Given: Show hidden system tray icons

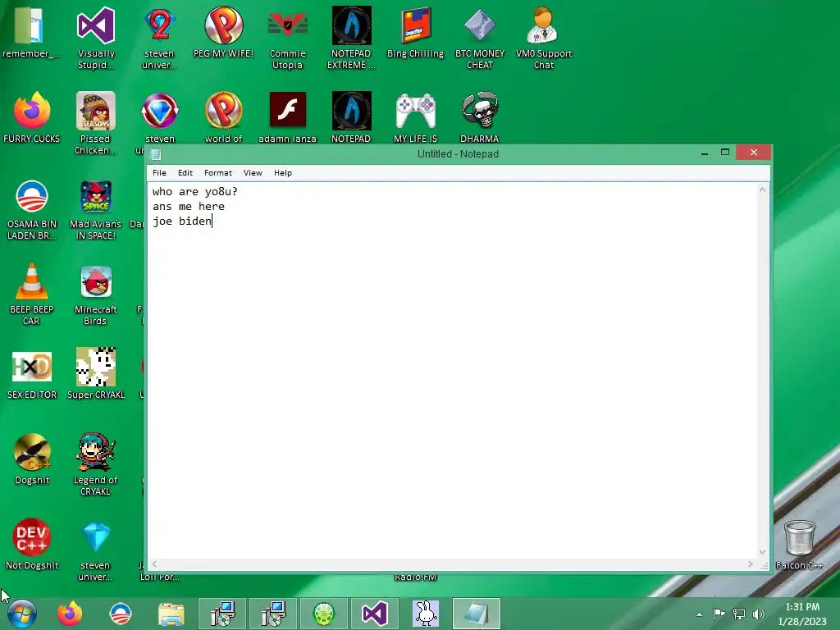Looking at the screenshot, I should (x=699, y=614).
